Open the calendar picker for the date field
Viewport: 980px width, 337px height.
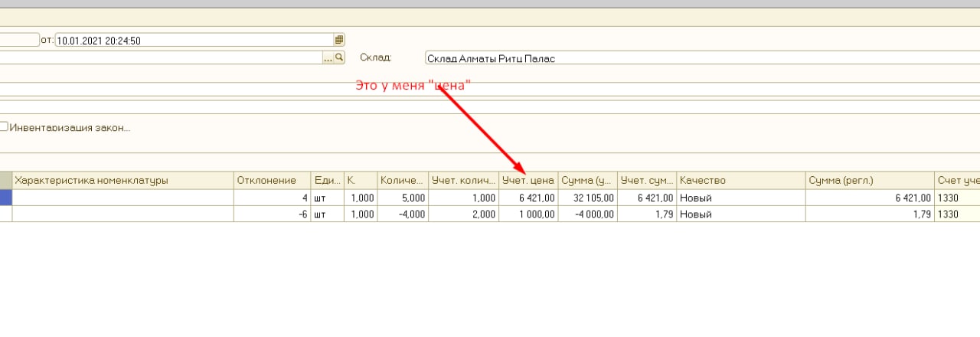[339, 40]
